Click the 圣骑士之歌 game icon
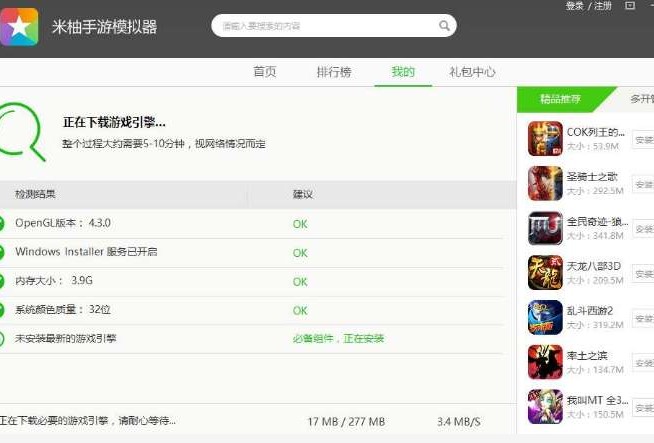This screenshot has width=654, height=443. [x=545, y=183]
